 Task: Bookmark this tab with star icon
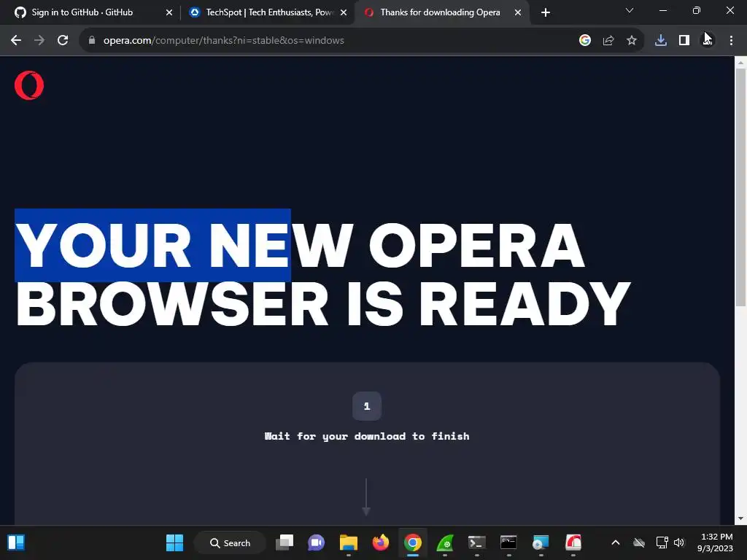632,41
